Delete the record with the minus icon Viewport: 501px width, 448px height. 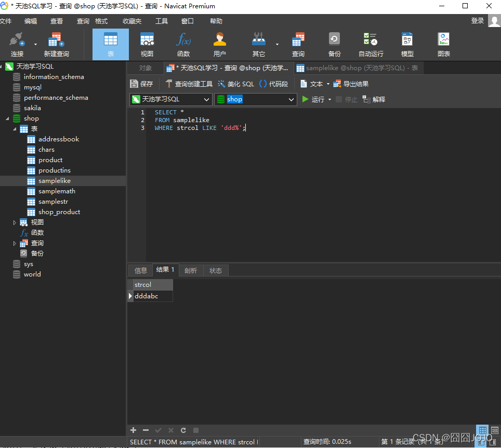146,430
